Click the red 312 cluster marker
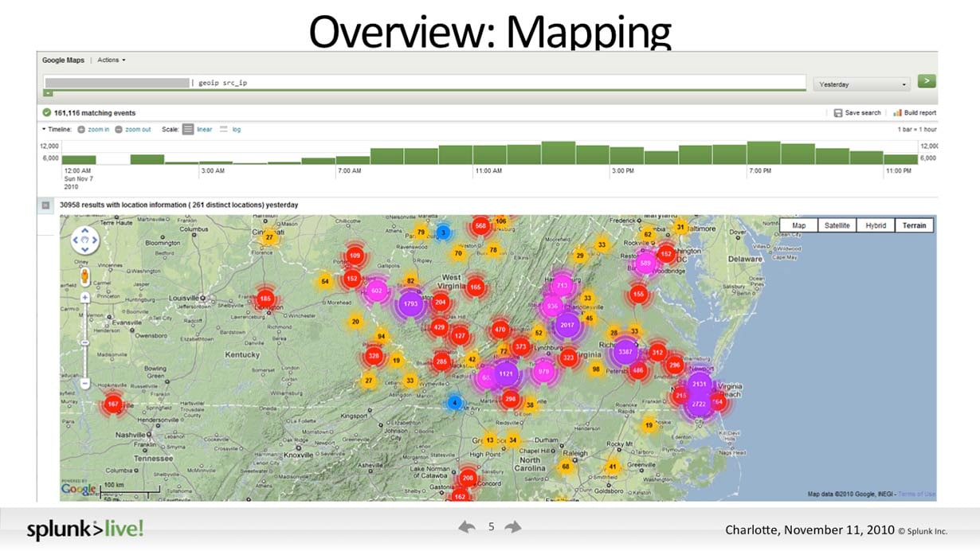This screenshot has width=980, height=551. point(657,352)
